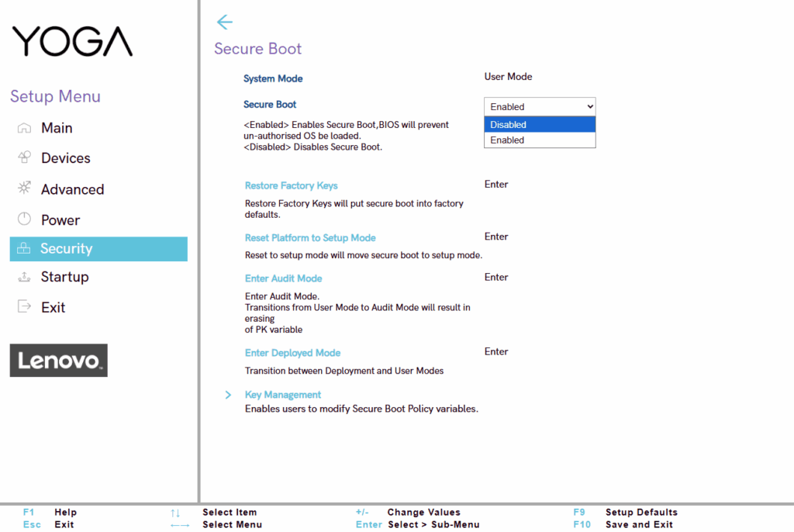The width and height of the screenshot is (794, 532).
Task: Click the Exit door icon in sidebar
Action: (24, 307)
